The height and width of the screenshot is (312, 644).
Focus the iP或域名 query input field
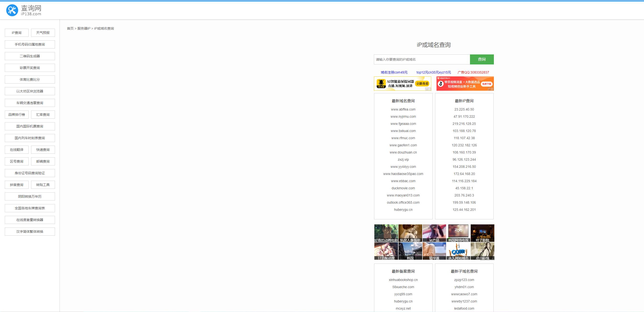(x=422, y=59)
